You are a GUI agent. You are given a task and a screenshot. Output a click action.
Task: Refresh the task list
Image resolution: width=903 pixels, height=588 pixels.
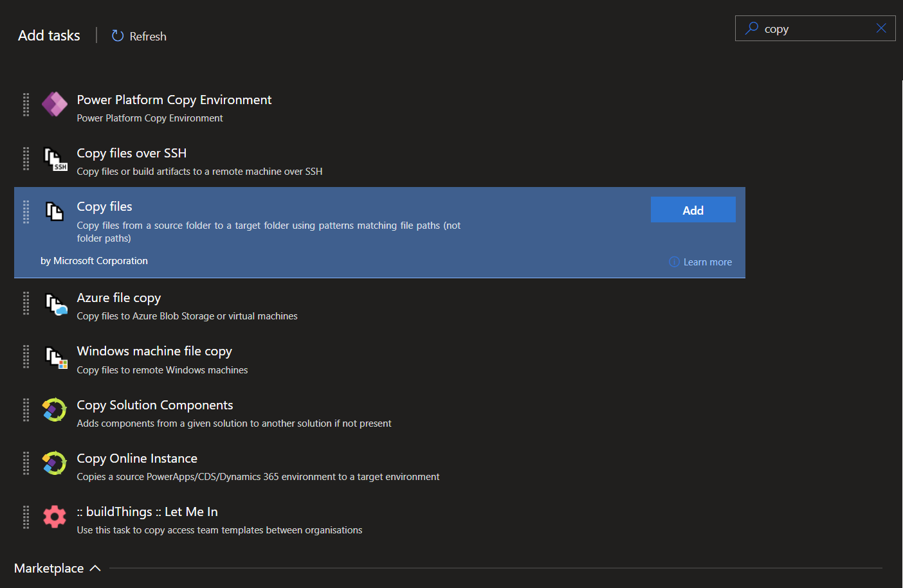click(139, 36)
